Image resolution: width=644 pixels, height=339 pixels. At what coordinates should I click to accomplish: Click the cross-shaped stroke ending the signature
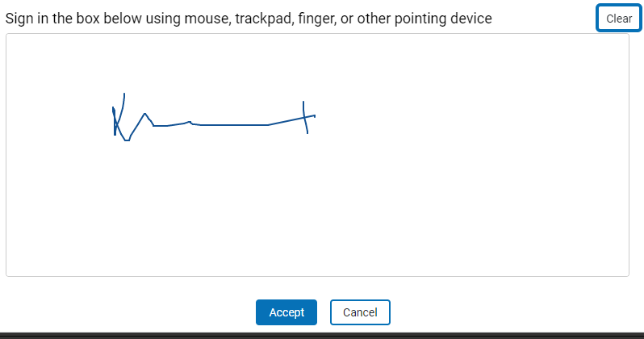pyautogui.click(x=305, y=118)
